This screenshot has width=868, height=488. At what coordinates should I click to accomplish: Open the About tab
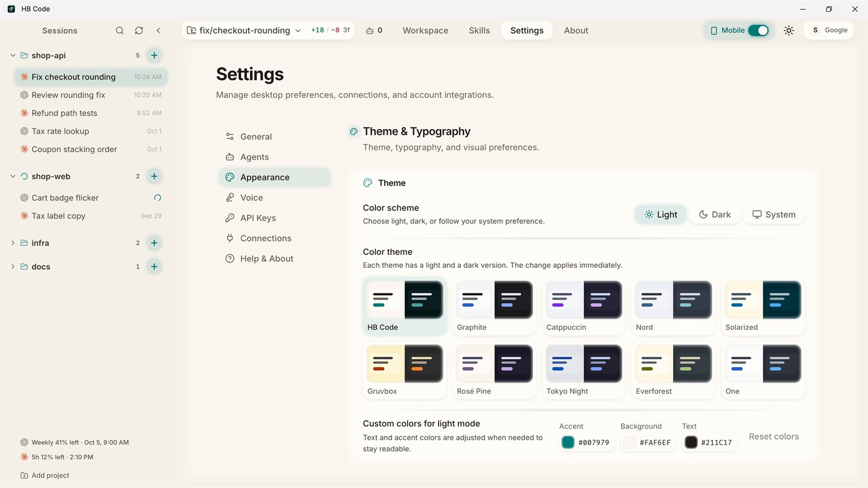click(x=576, y=30)
